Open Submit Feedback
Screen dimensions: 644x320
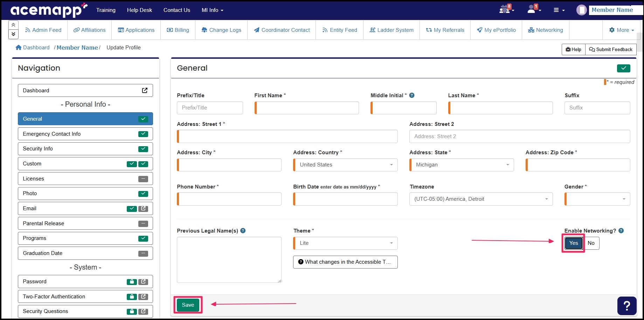[x=611, y=49]
